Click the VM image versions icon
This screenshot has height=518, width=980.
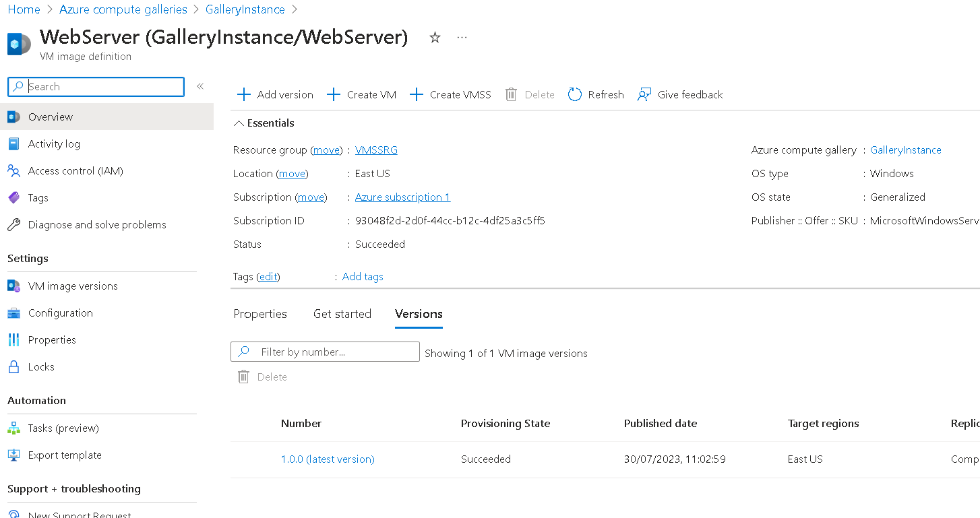[13, 286]
